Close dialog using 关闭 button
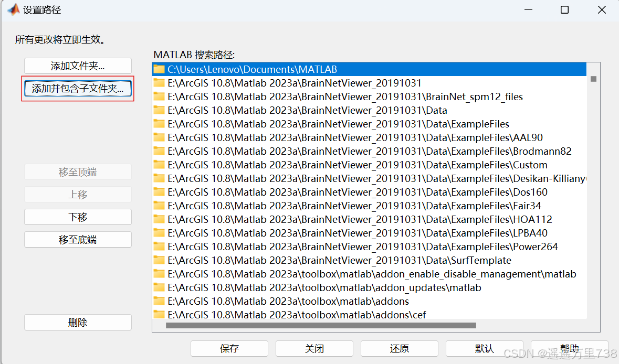 314,349
